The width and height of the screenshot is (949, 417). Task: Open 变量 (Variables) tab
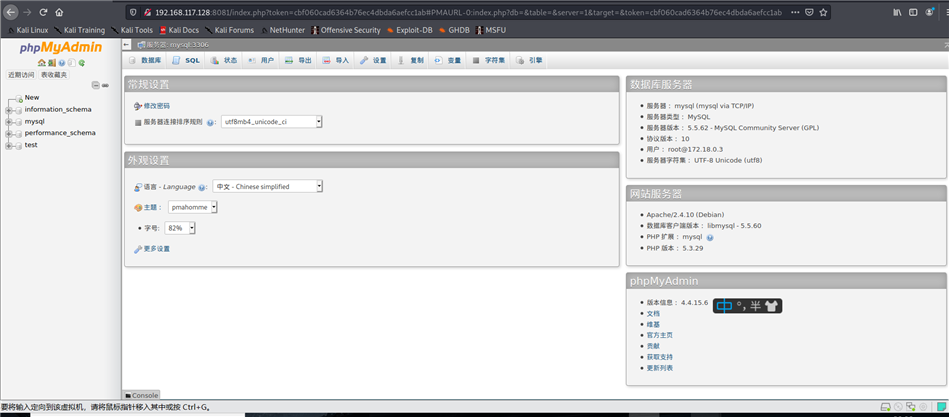[x=448, y=61]
